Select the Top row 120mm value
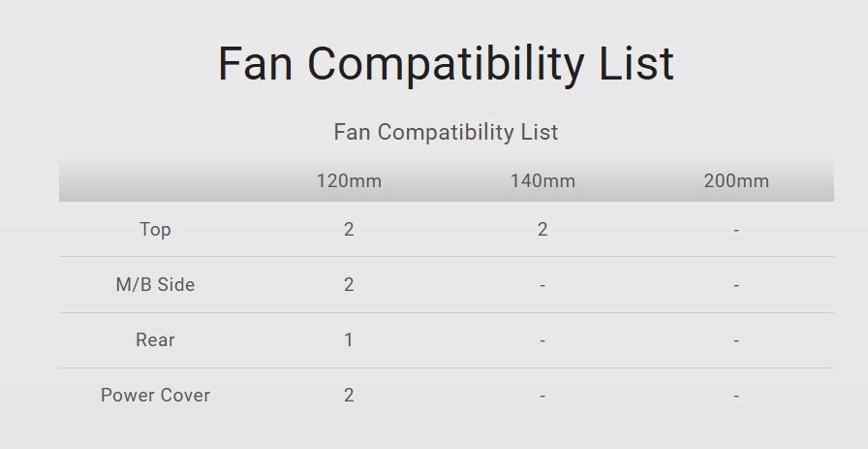 tap(349, 230)
